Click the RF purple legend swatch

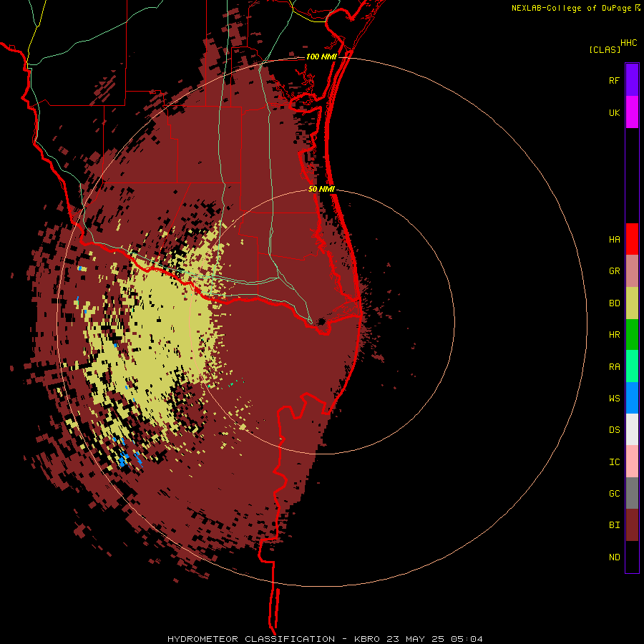coord(632,80)
